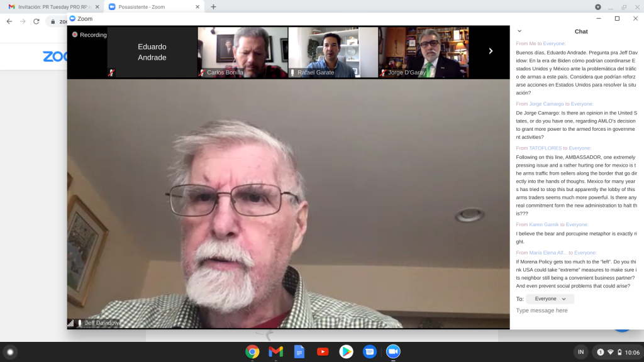Image resolution: width=644 pixels, height=362 pixels.
Task: Switch keyboard input method IN
Action: pos(580,352)
